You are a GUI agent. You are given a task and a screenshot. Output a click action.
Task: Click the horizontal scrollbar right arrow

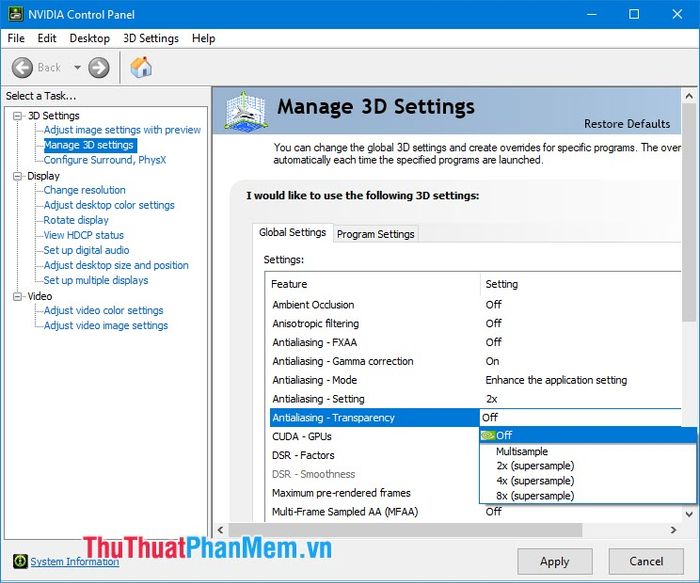point(673,530)
